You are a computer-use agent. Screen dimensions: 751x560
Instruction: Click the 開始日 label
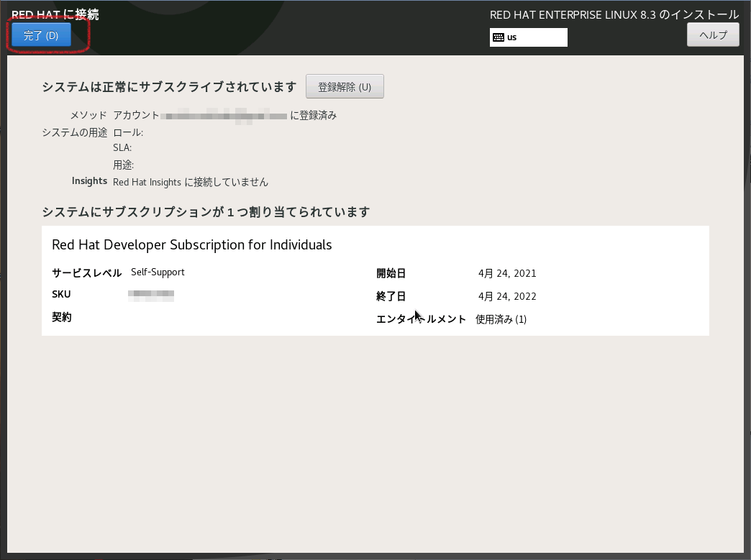tap(391, 273)
